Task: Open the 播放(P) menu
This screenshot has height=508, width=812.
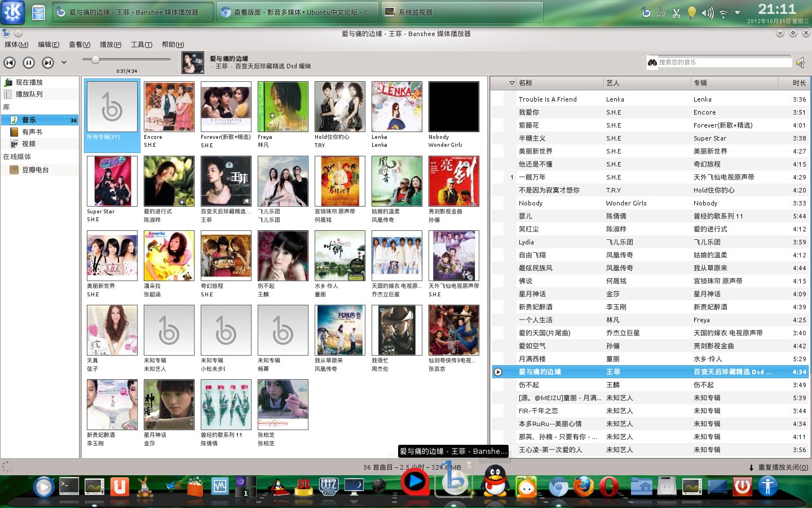Action: [x=111, y=45]
